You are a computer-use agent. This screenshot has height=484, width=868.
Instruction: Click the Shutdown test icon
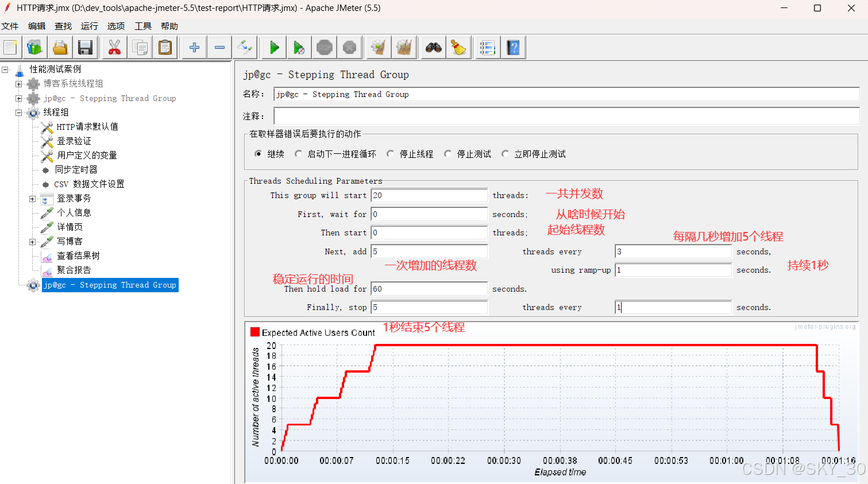point(349,48)
